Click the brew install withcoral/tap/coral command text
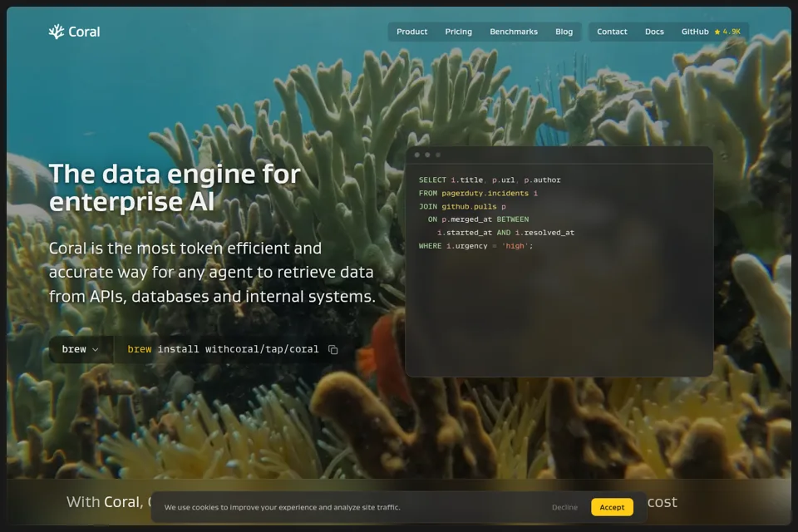The width and height of the screenshot is (798, 532). pos(223,349)
